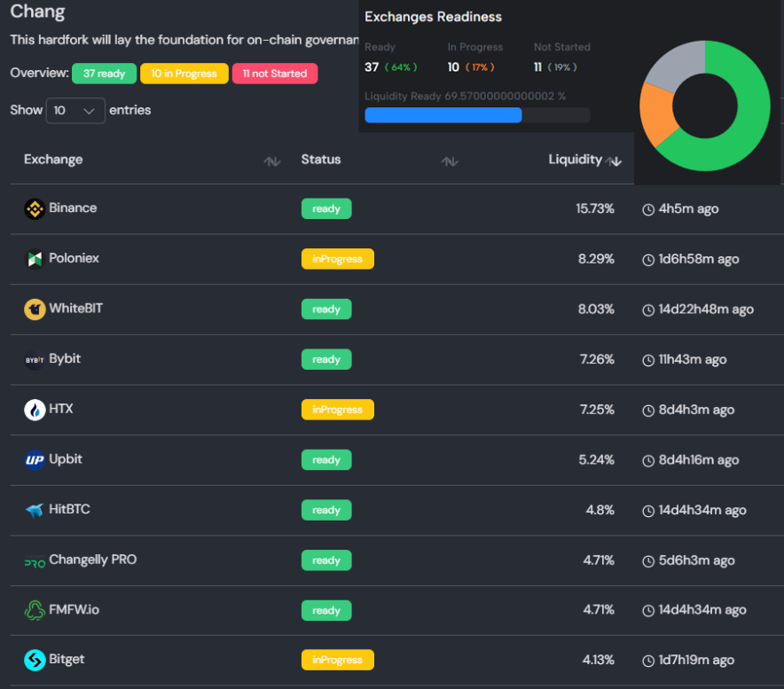
Task: Click the clock icon in Upbit row
Action: 648,461
